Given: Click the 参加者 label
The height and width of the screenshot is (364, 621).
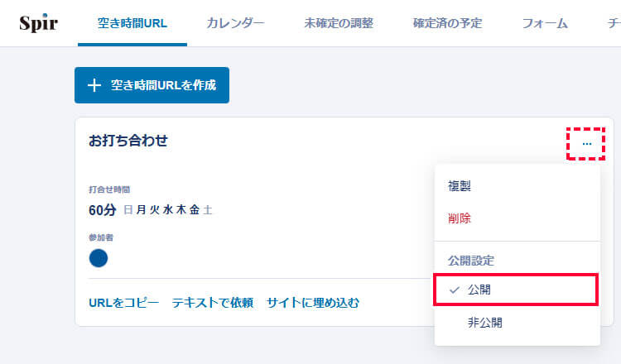Looking at the screenshot, I should [x=101, y=237].
